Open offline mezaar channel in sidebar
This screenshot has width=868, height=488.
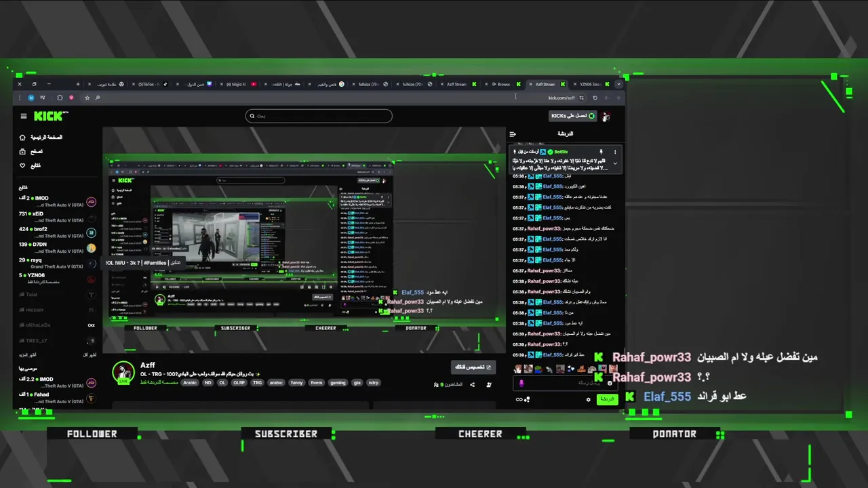(58, 310)
